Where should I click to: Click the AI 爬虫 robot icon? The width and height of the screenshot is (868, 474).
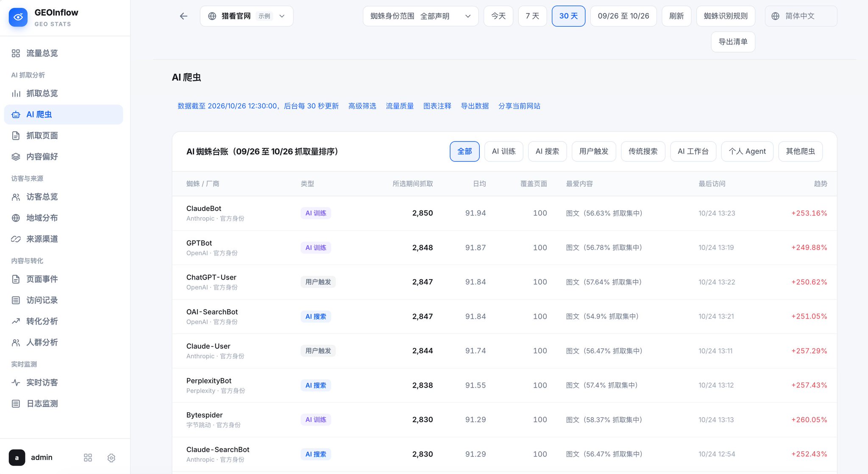[x=16, y=115]
